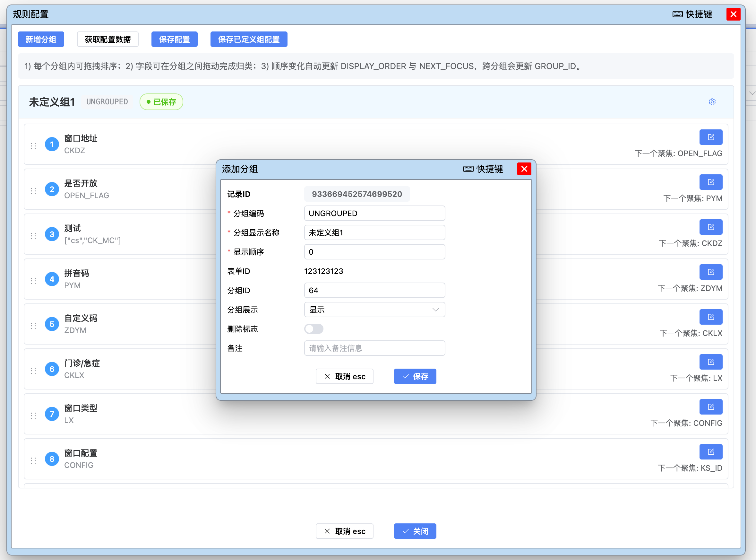This screenshot has height=560, width=756.
Task: Expand the 分组展示 dropdown
Action: click(x=374, y=310)
